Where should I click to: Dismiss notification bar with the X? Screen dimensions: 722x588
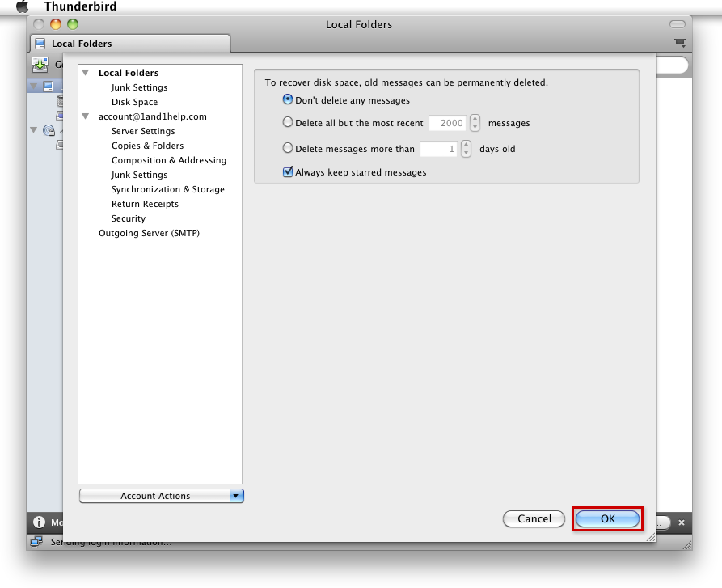click(x=682, y=522)
